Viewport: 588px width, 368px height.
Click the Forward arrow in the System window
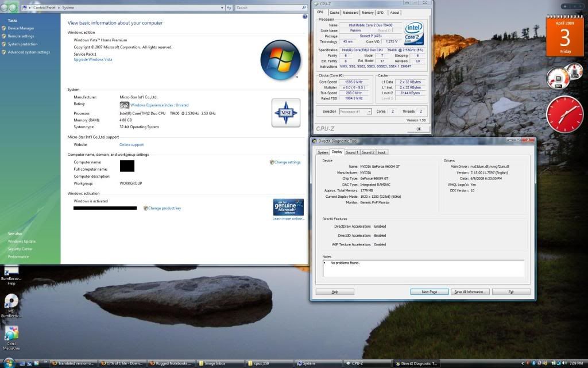[13, 7]
